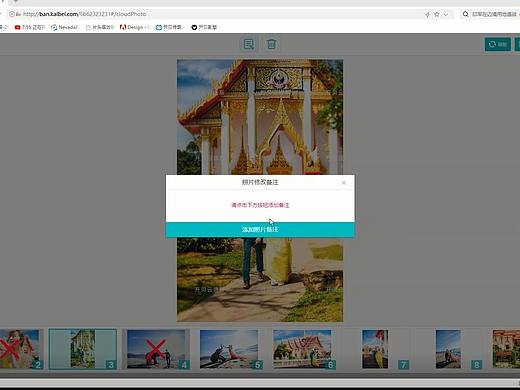Open the page-icon bookmark after Nevada
This screenshot has height=390, width=520.
click(x=100, y=27)
